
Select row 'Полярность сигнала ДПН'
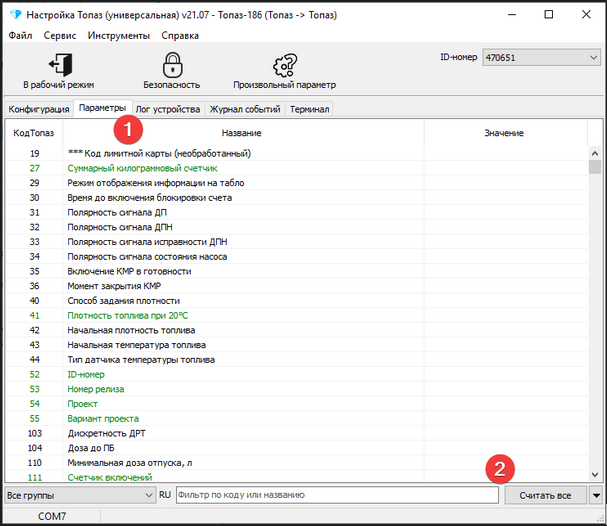pyautogui.click(x=297, y=227)
